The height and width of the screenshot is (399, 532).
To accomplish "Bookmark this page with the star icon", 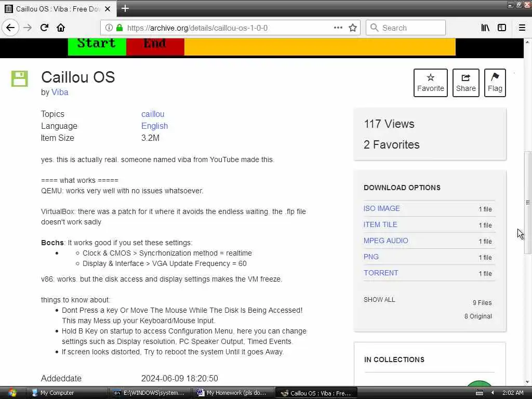I will (x=353, y=28).
